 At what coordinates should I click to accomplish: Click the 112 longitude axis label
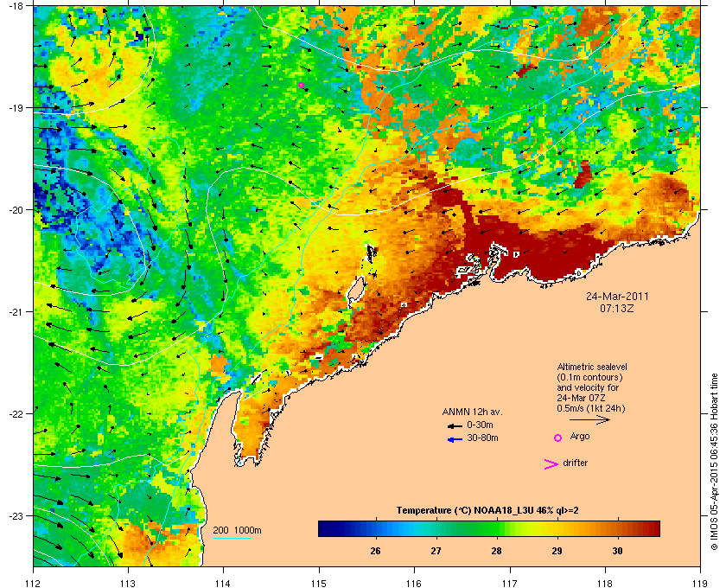[34, 583]
